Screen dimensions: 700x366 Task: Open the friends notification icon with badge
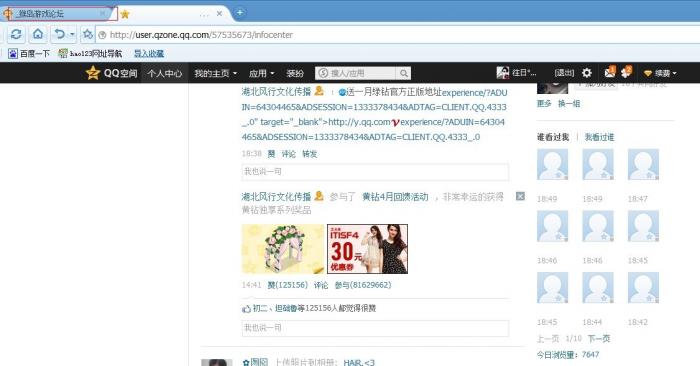click(x=626, y=72)
